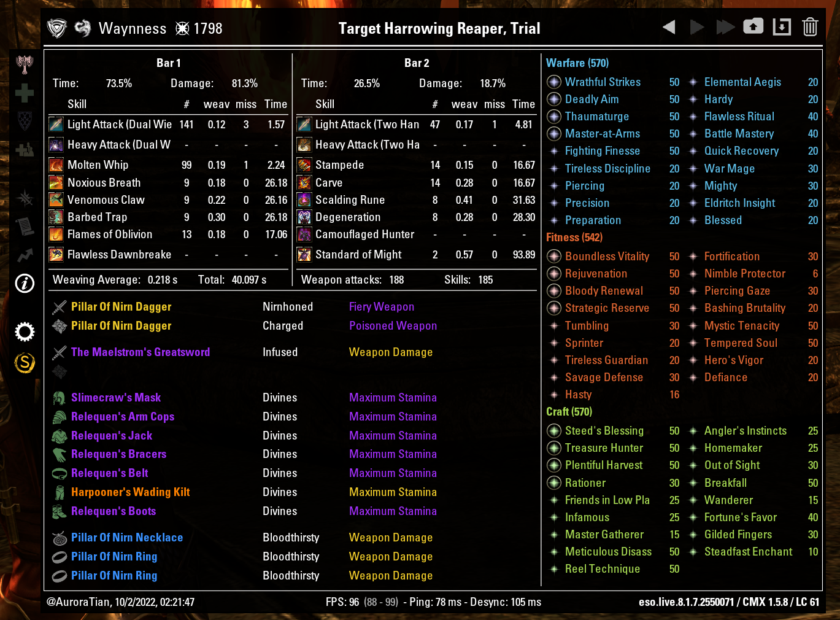
Task: Click the save log download icon
Action: point(782,27)
